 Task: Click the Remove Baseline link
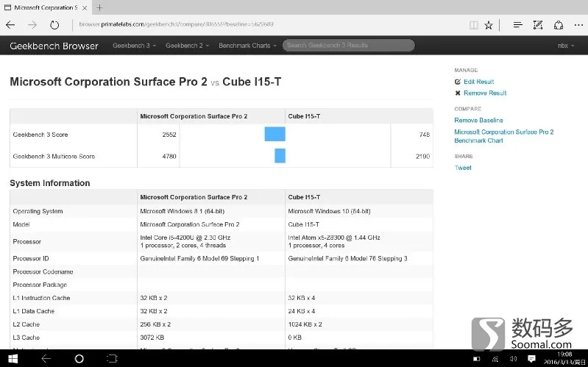(478, 121)
